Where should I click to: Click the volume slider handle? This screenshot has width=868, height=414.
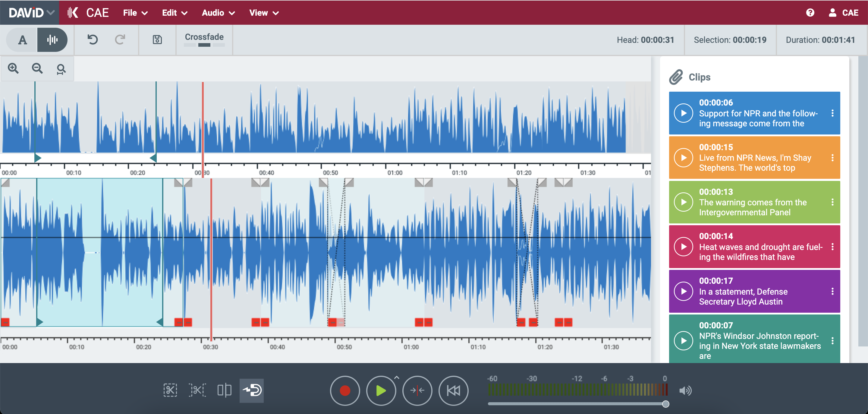665,403
